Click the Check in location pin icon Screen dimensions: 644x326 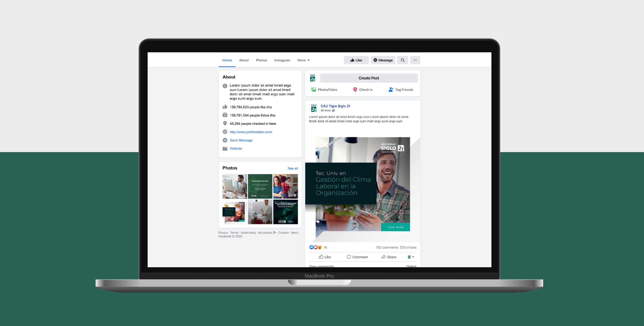355,89
